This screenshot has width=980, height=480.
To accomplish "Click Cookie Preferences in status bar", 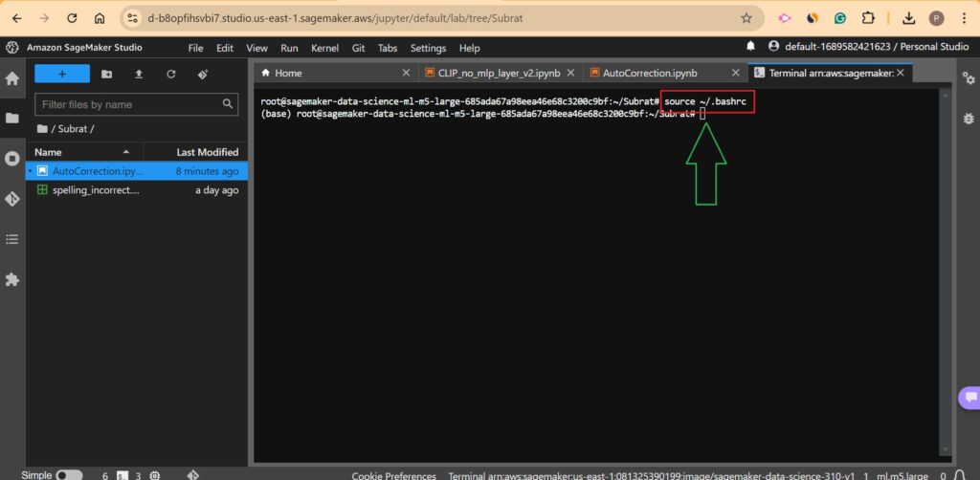I will [x=393, y=475].
